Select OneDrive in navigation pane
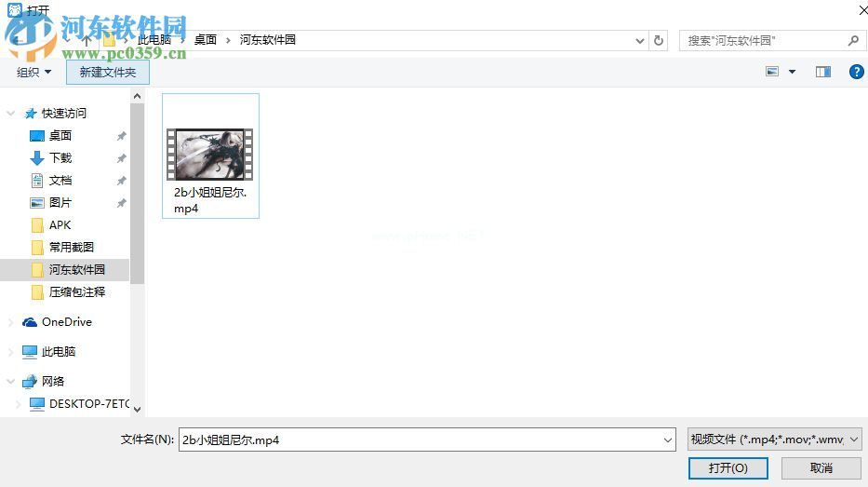Viewport: 868px width, 487px height. 66,322
